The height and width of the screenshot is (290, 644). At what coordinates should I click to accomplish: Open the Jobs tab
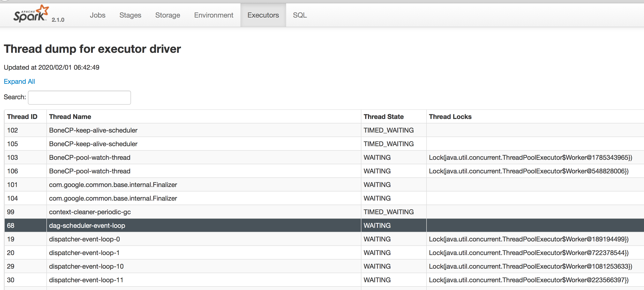click(x=97, y=15)
